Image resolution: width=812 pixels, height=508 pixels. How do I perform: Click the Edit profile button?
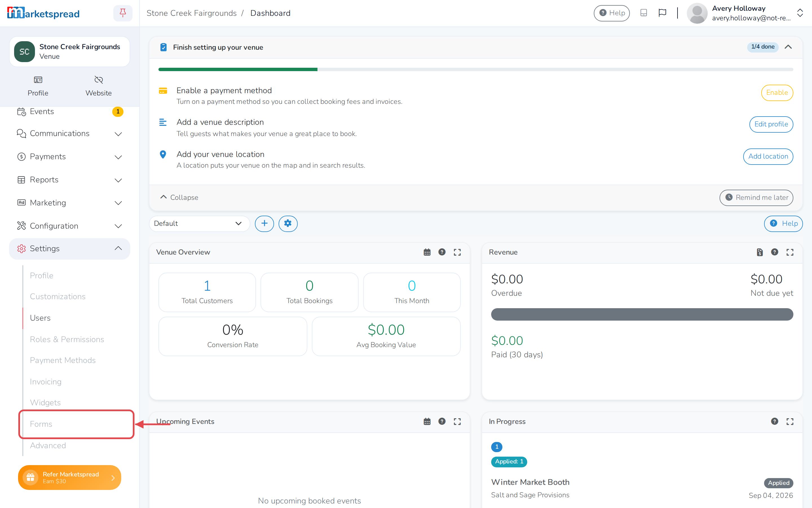point(771,124)
